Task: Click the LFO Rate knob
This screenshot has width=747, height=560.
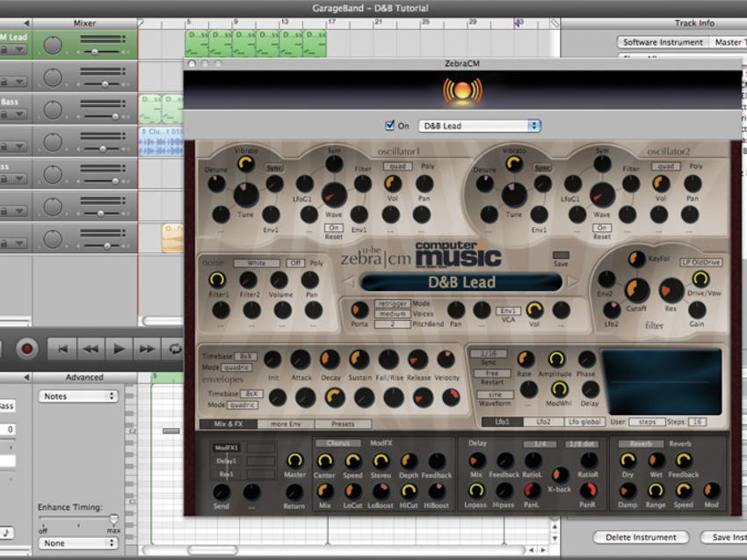Action: (x=526, y=360)
